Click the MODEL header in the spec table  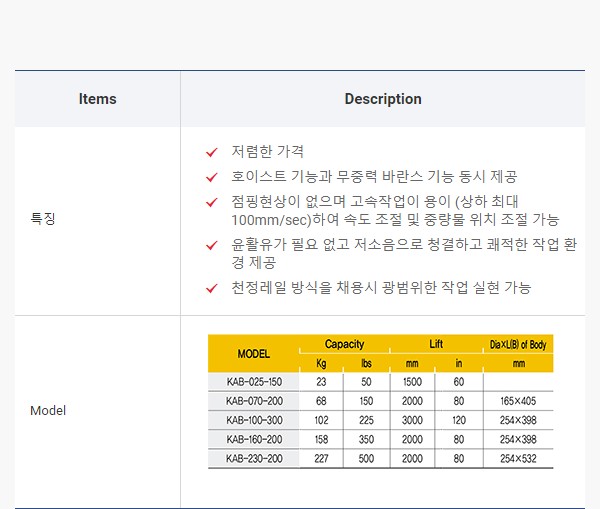pos(253,354)
